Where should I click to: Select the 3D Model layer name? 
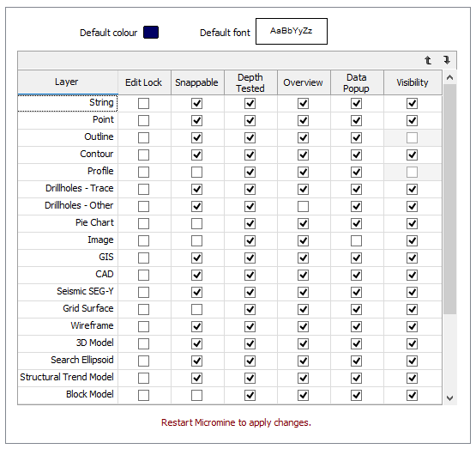68,344
